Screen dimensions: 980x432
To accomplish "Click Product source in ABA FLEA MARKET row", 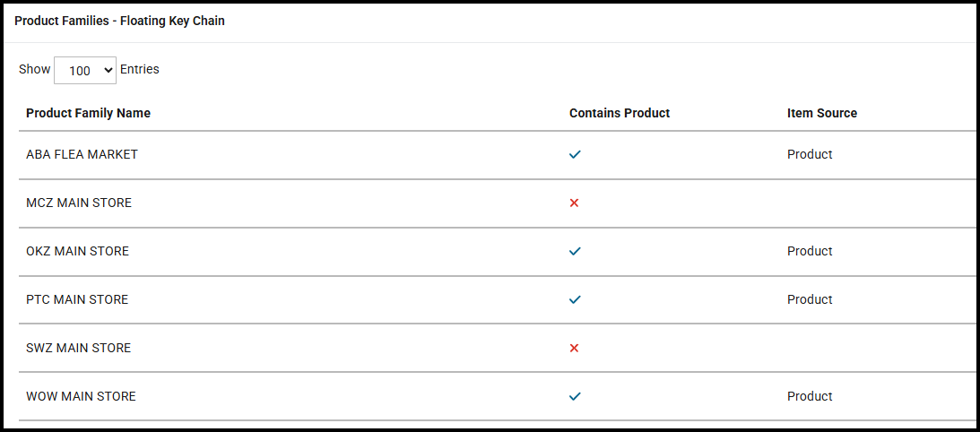I will click(x=810, y=154).
